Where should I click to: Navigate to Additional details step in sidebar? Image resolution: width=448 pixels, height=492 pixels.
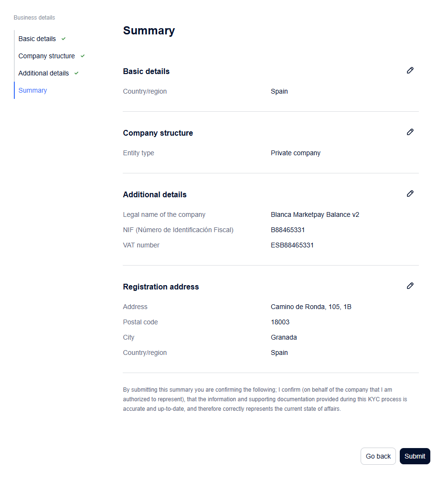[43, 74]
